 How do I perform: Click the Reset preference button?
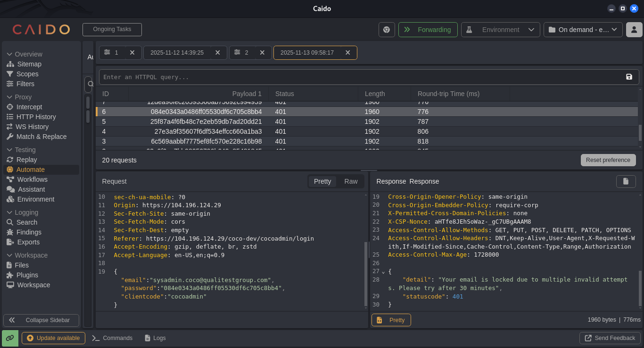[608, 160]
